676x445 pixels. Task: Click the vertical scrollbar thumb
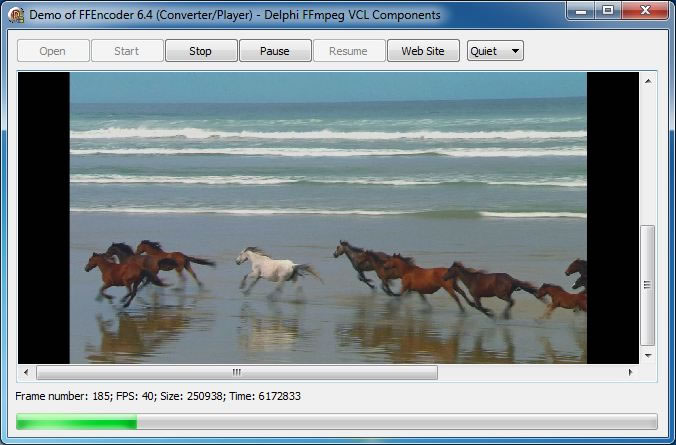pos(648,285)
